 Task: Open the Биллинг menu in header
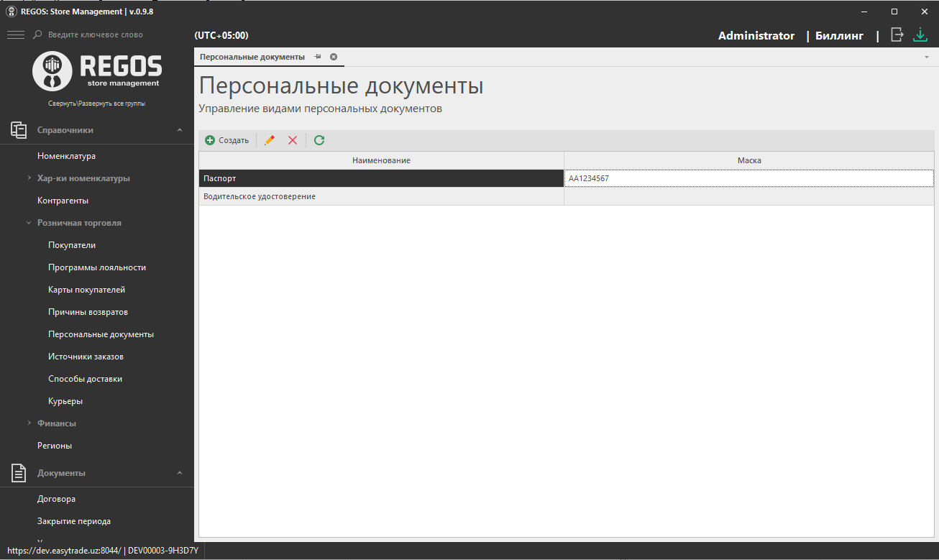point(839,36)
